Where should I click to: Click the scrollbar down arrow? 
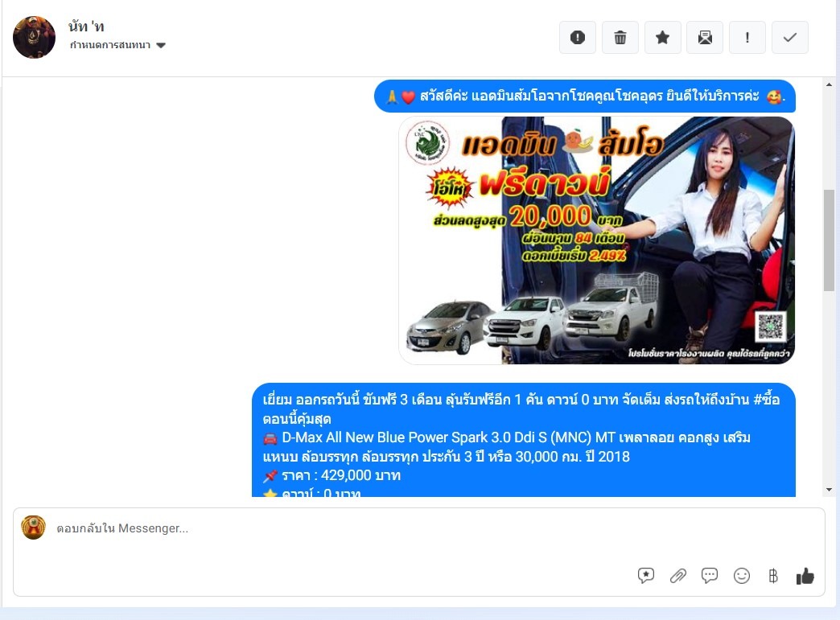pos(829,490)
